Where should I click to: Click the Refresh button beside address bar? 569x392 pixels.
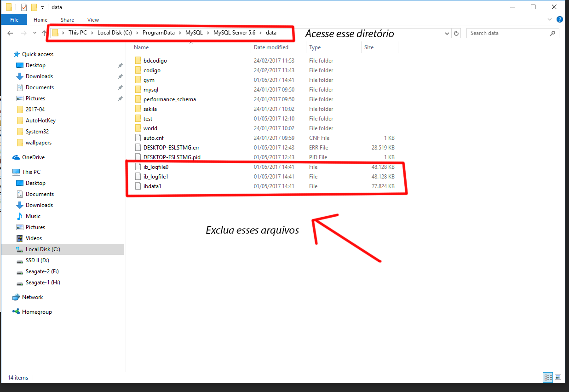(456, 33)
